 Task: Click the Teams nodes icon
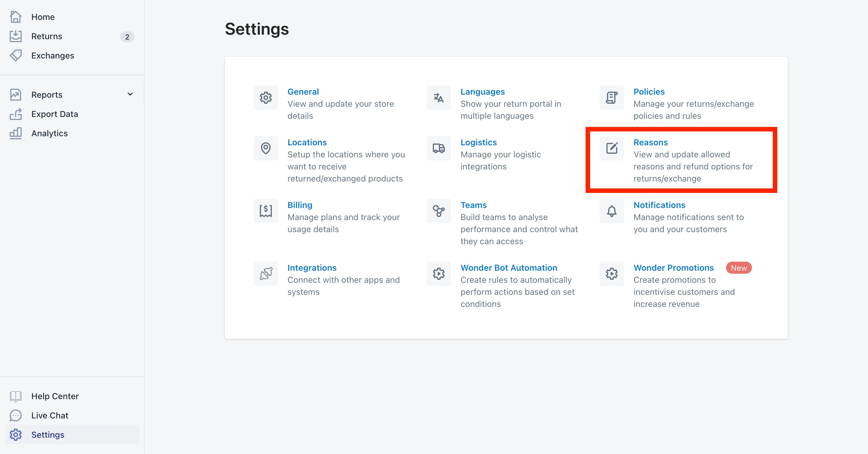click(x=439, y=211)
